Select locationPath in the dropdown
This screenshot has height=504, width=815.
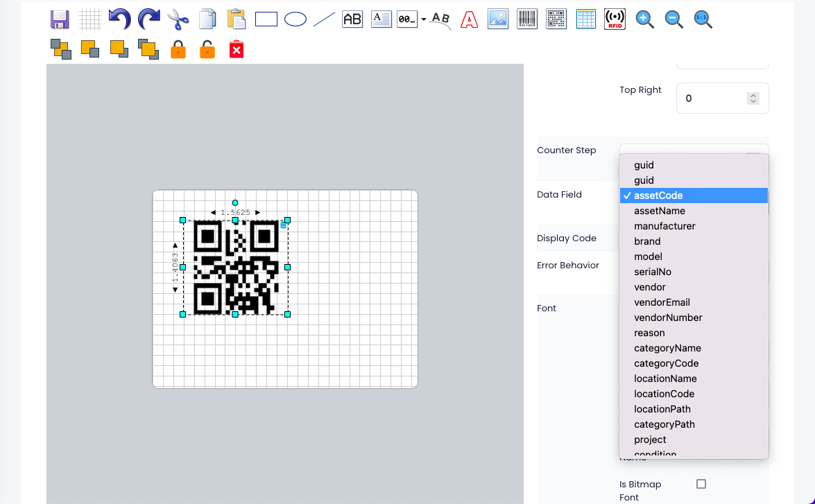click(694, 409)
